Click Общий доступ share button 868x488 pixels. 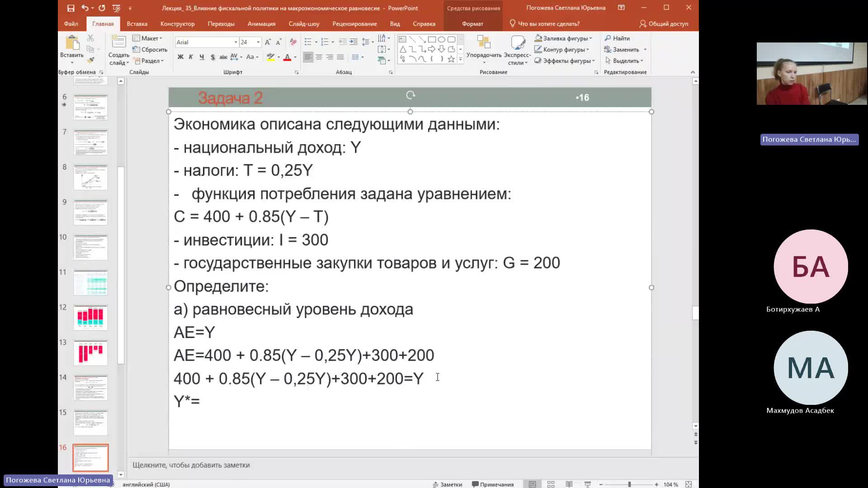point(664,23)
